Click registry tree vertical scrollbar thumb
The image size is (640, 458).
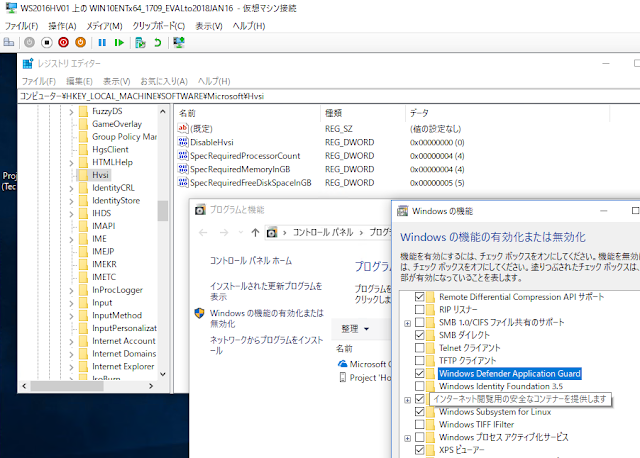point(163,211)
